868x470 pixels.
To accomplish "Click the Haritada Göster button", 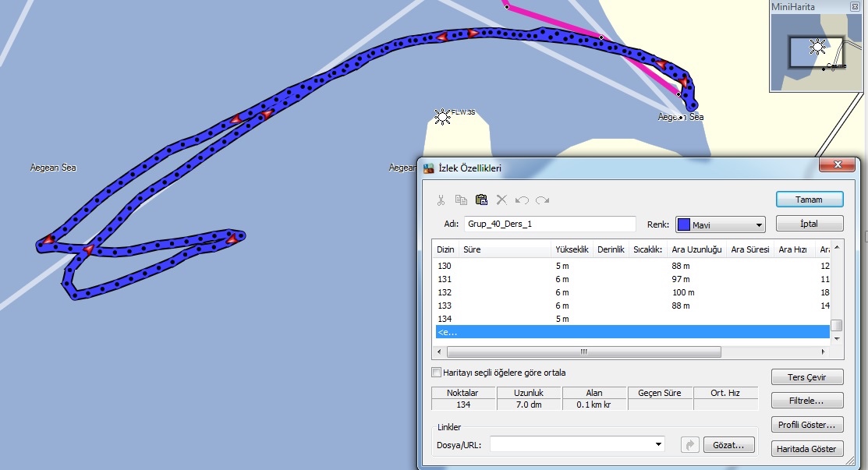I will (x=807, y=448).
